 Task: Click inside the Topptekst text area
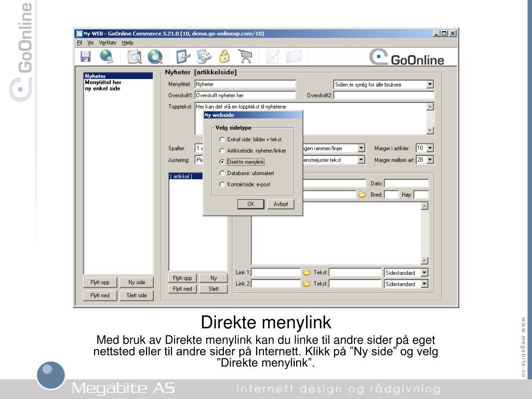(x=311, y=118)
